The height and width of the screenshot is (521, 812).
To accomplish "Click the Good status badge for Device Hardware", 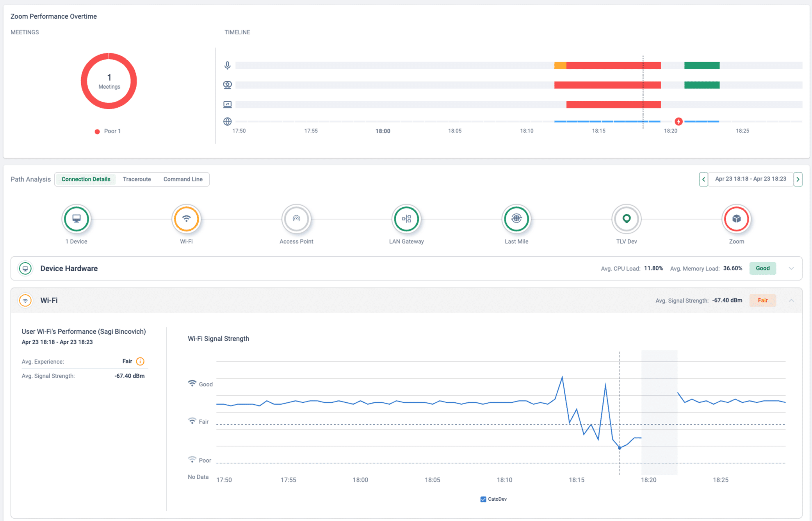I will point(762,268).
